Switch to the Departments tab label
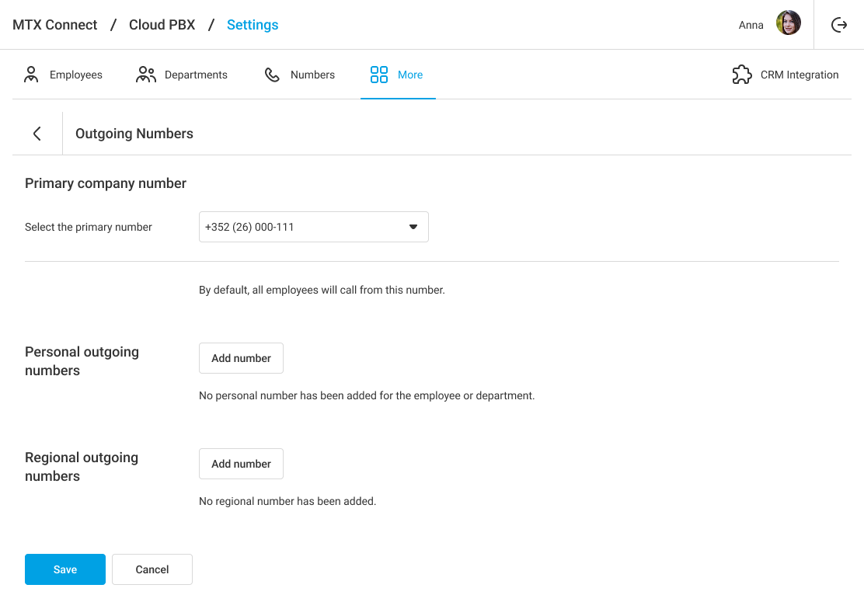Screen dimensions: 864x616 coord(196,75)
